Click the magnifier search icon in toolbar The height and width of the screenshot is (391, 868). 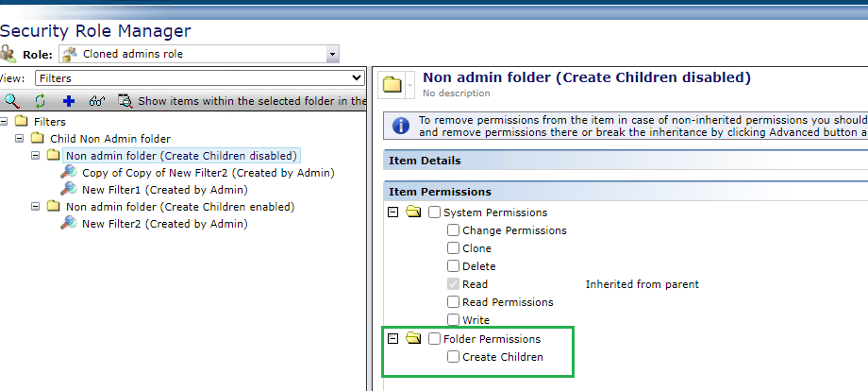tap(11, 100)
